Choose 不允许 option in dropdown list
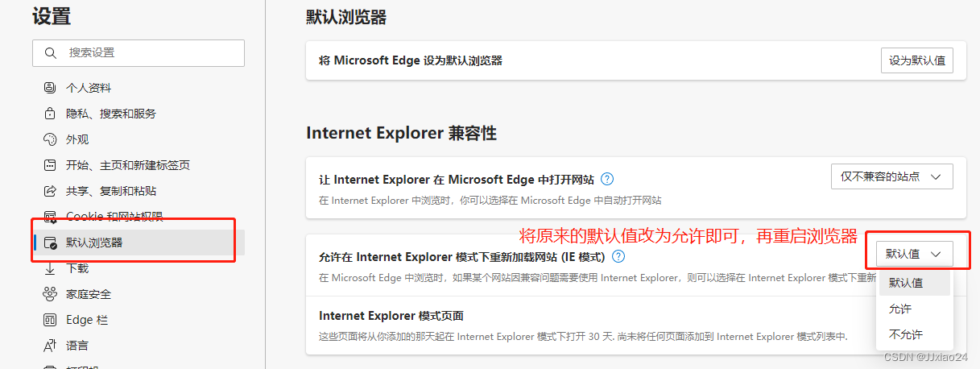Image resolution: width=980 pixels, height=369 pixels. tap(914, 334)
